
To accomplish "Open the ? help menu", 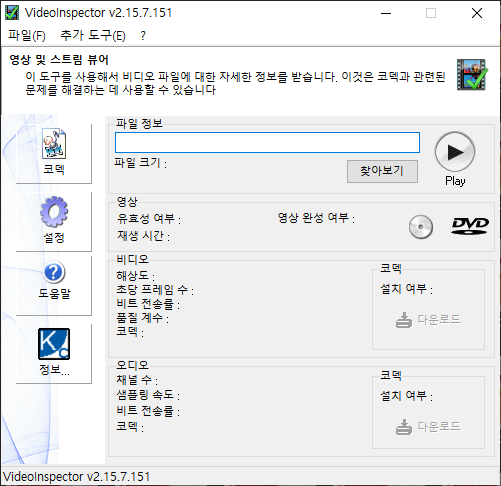I will (143, 35).
